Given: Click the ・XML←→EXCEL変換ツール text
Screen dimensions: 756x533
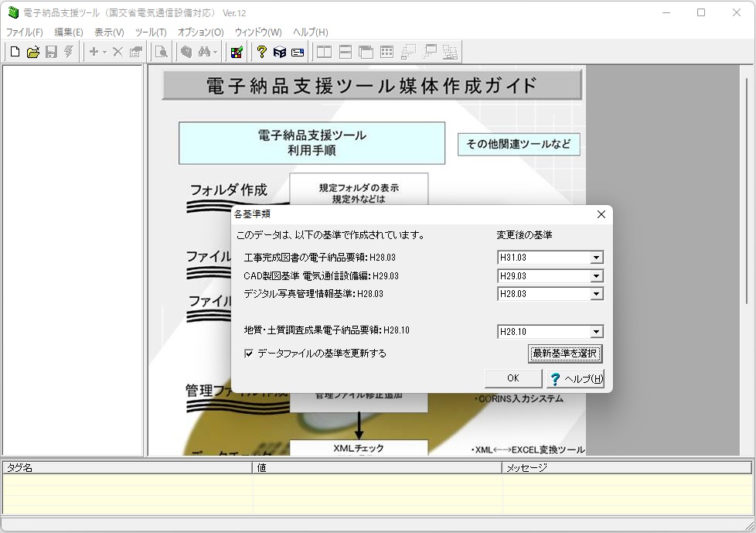Looking at the screenshot, I should pos(528,450).
